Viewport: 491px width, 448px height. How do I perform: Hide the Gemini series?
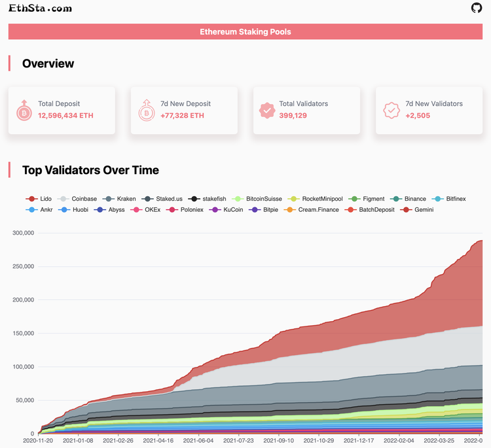point(417,209)
